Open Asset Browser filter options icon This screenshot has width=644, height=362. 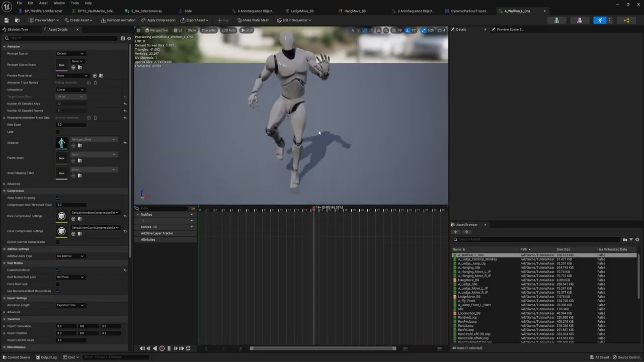[x=631, y=239]
